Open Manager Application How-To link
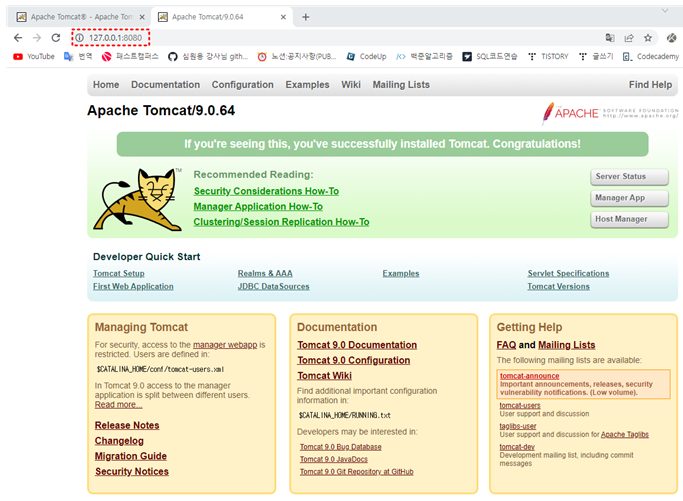This screenshot has width=683, height=501. (x=258, y=206)
